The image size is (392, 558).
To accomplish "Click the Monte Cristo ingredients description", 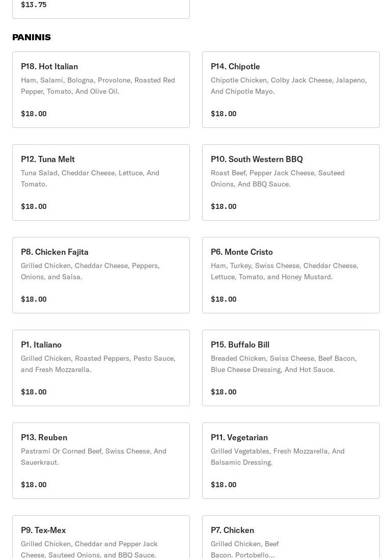I will (284, 271).
